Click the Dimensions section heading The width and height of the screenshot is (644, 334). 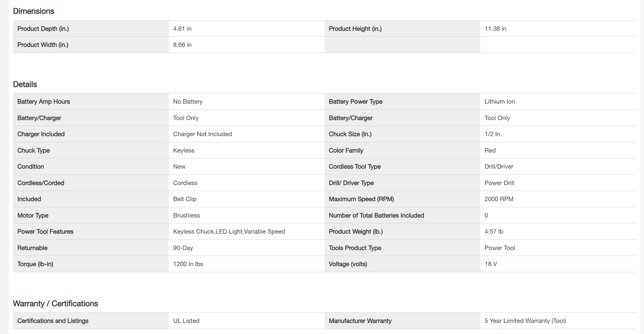click(34, 11)
